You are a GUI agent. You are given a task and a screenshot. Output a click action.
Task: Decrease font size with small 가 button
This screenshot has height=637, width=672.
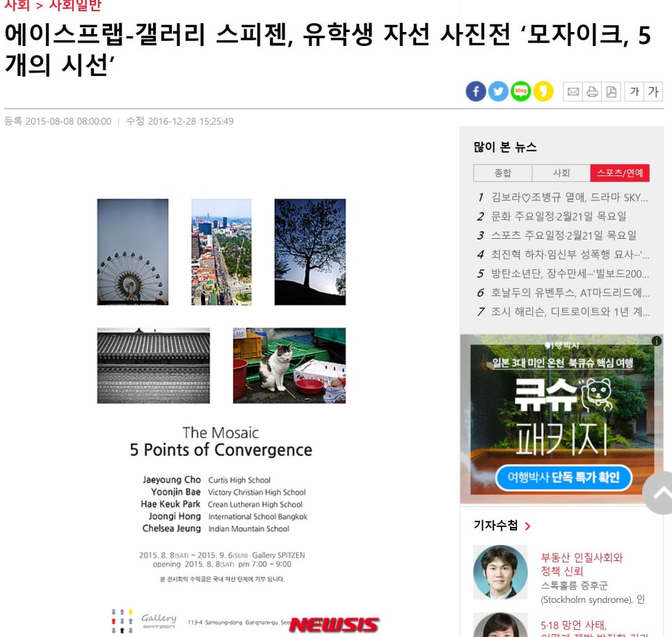634,92
